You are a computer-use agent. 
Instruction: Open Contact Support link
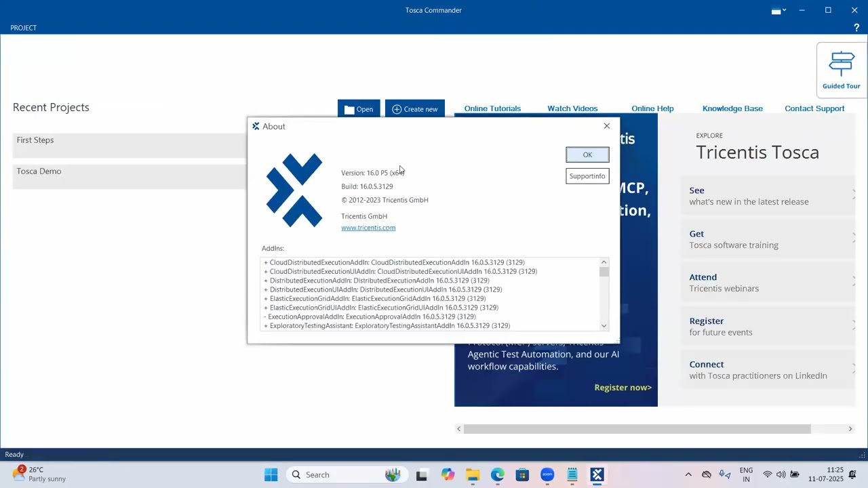point(814,108)
